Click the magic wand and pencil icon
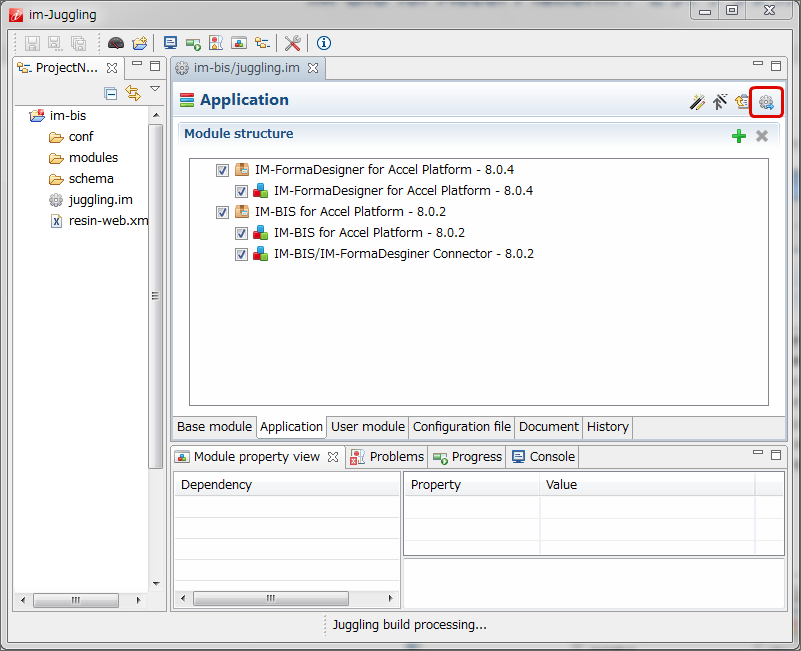 point(697,102)
